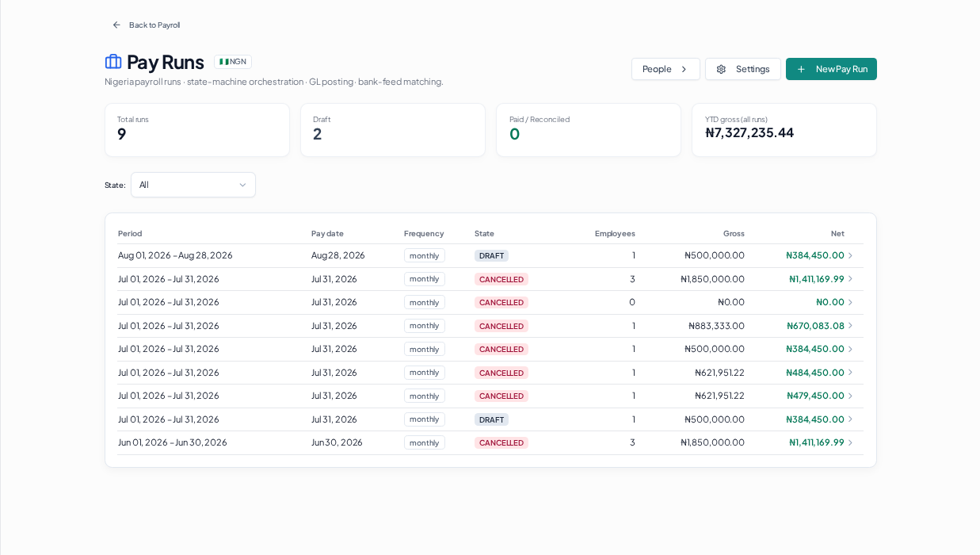
Task: Click the Draft card showing 2
Action: 393,130
